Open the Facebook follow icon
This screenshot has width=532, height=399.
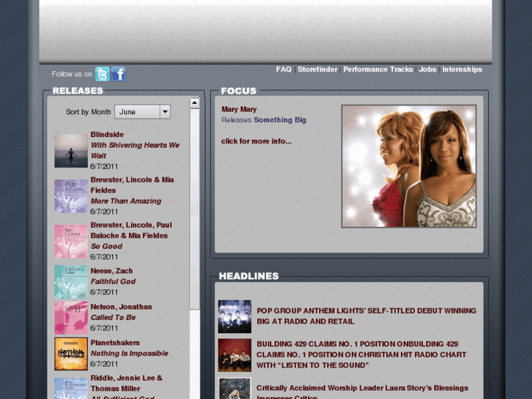coord(119,74)
